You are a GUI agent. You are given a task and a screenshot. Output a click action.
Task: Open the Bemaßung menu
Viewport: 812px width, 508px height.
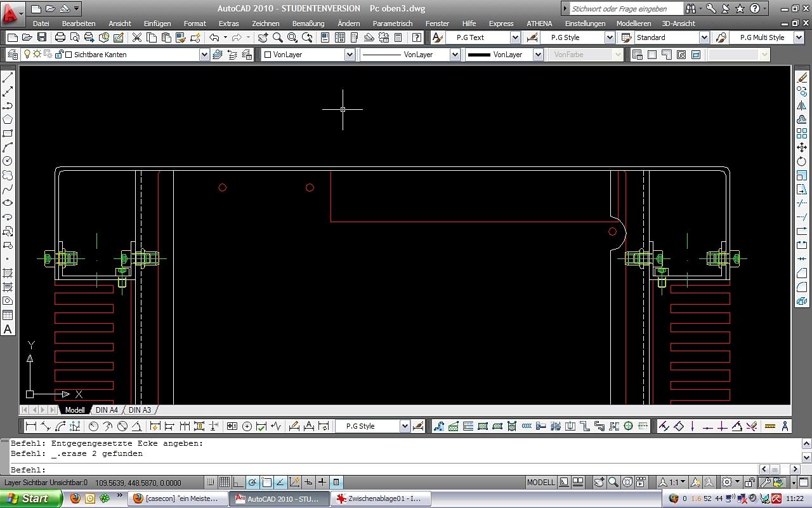click(308, 23)
